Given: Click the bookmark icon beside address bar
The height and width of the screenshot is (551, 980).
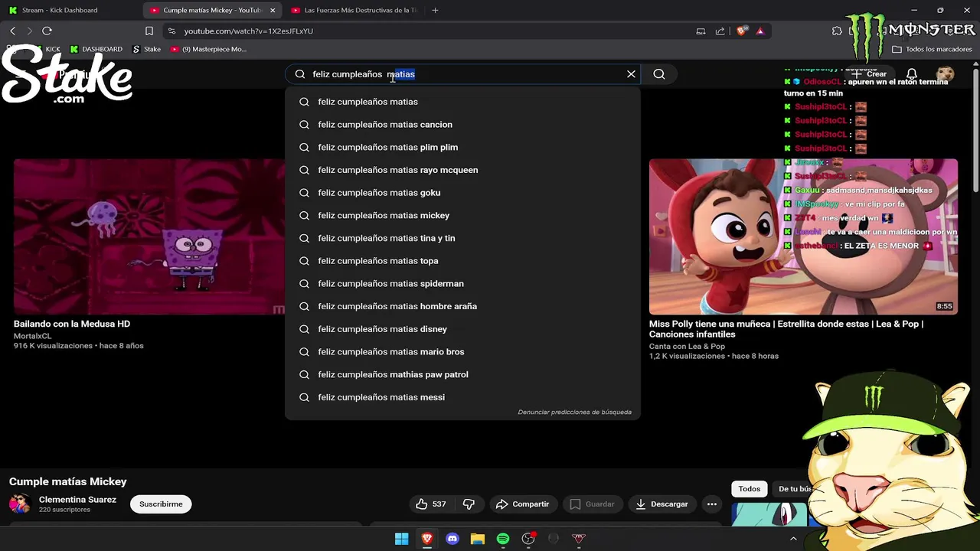Looking at the screenshot, I should pyautogui.click(x=149, y=31).
